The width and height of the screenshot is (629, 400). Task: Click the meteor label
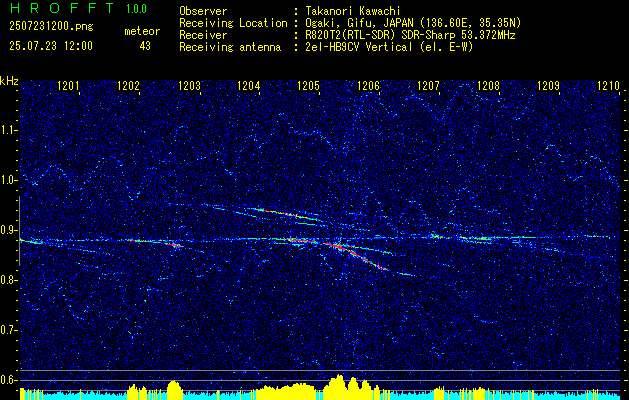click(x=142, y=31)
